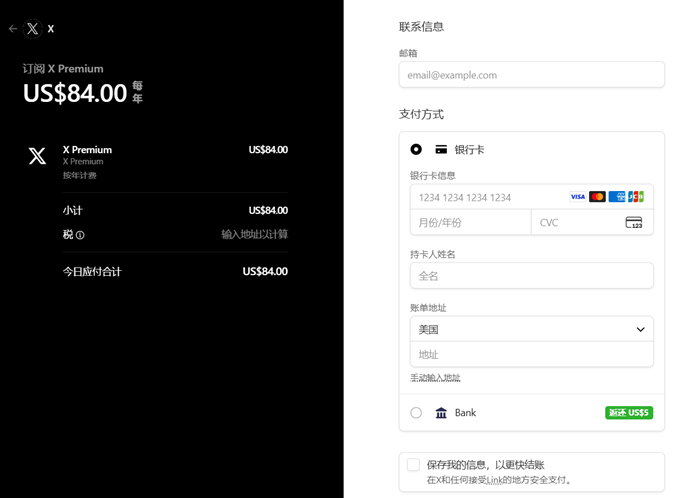This screenshot has height=498, width=680.
Task: Click the cardholder 全名 field
Action: pos(531,275)
